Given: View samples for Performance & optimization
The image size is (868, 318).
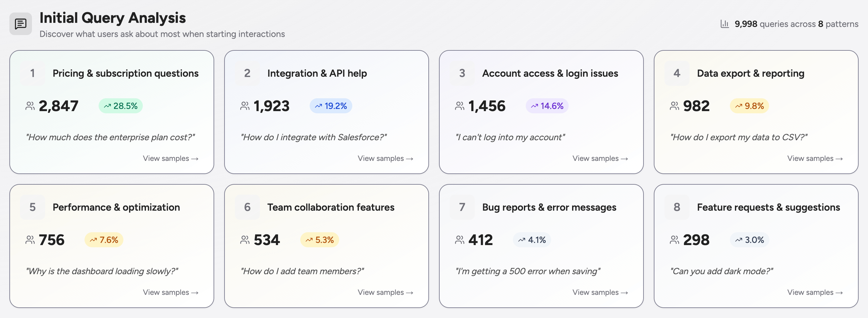Looking at the screenshot, I should point(170,292).
